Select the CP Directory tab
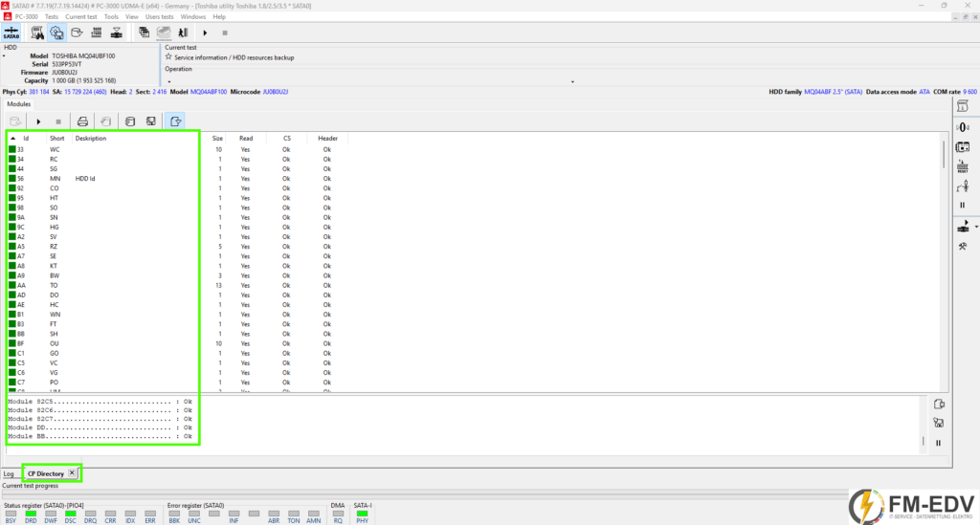 [x=46, y=473]
